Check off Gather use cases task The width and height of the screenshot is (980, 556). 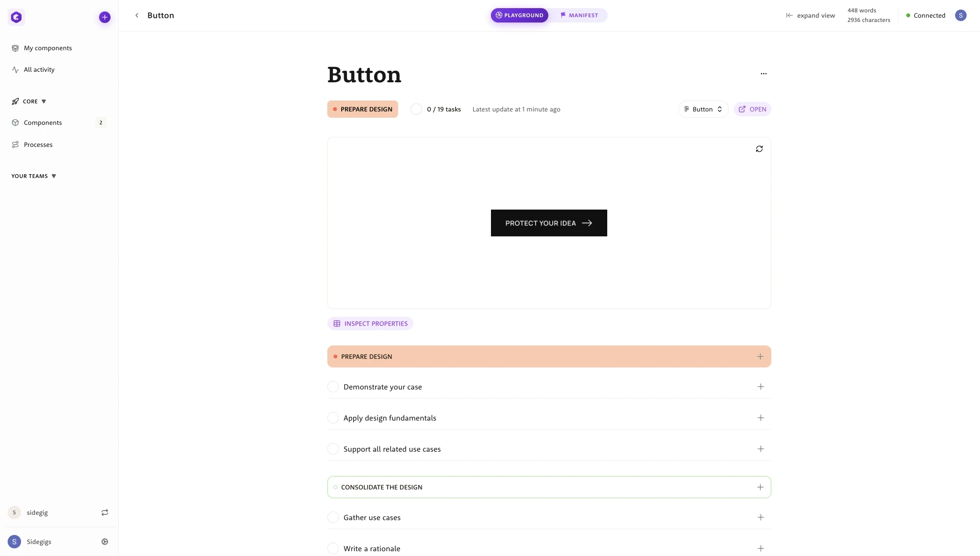(333, 517)
